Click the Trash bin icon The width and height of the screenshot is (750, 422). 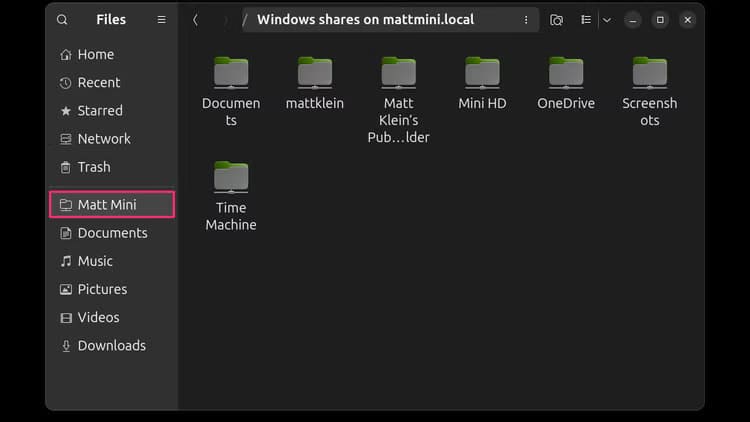point(66,167)
